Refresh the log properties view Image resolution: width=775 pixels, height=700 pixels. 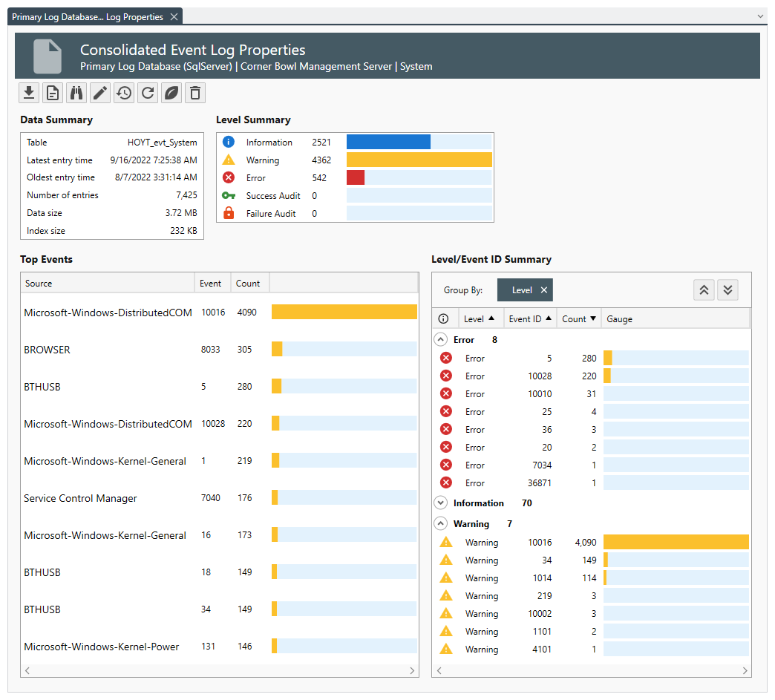click(x=147, y=93)
